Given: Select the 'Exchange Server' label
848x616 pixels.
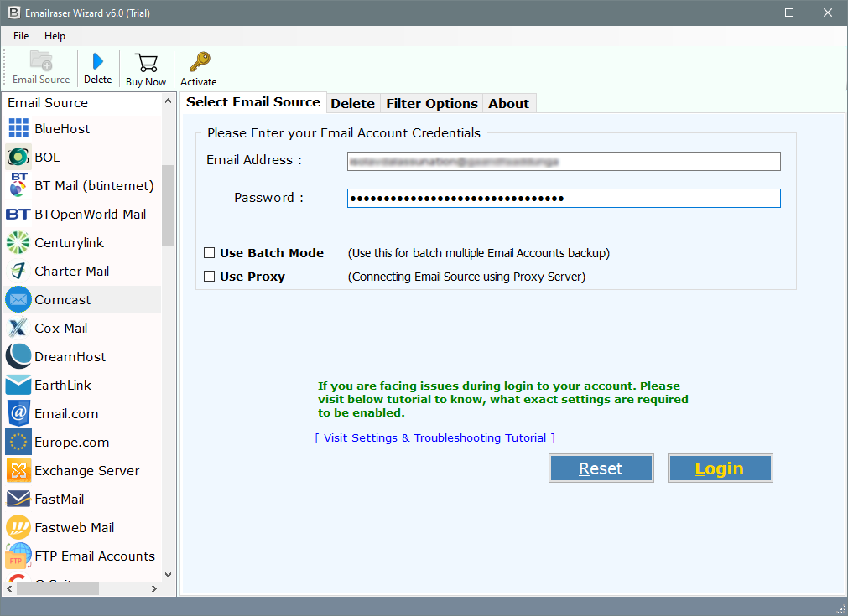Looking at the screenshot, I should (x=87, y=471).
